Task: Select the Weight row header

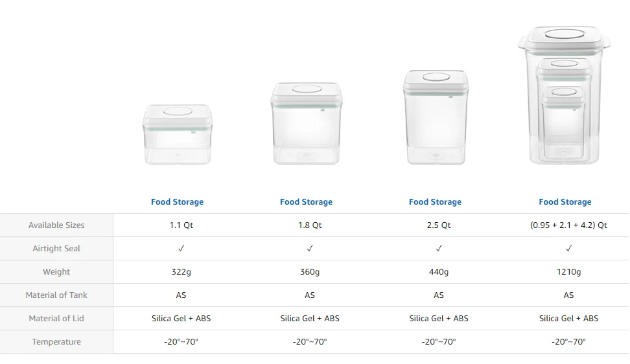Action: [56, 271]
